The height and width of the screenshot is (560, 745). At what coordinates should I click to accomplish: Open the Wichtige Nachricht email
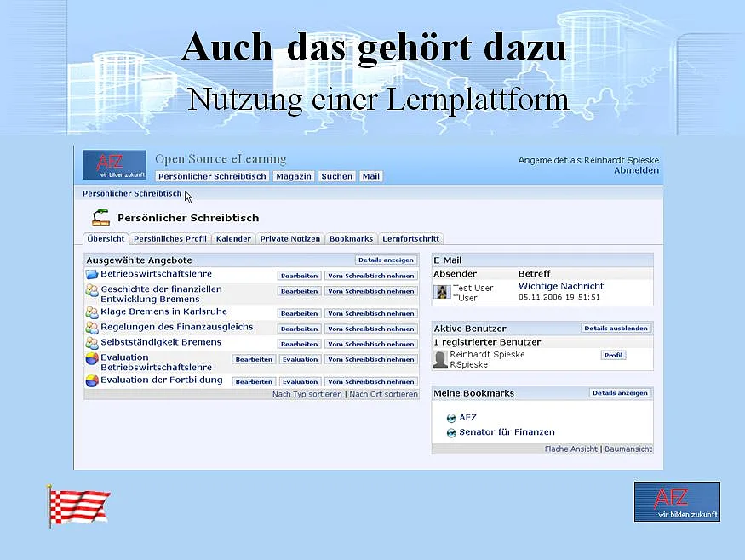point(561,286)
